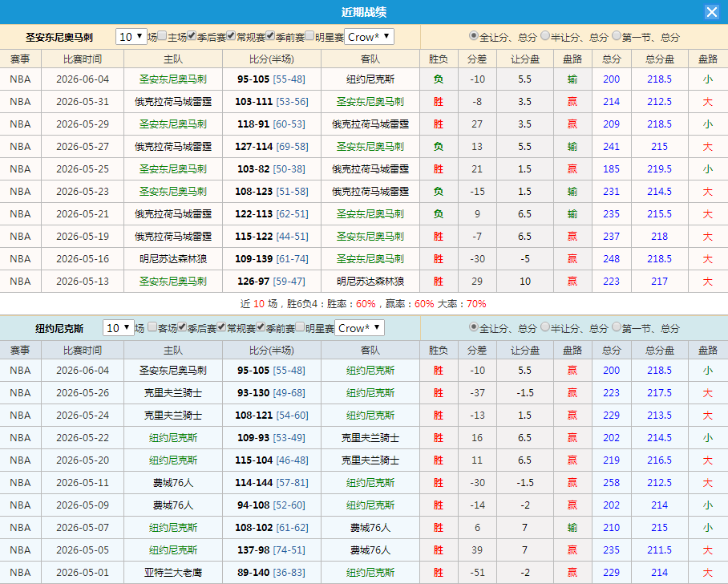Click the 103-82 score
This screenshot has width=728, height=584.
pos(253,169)
